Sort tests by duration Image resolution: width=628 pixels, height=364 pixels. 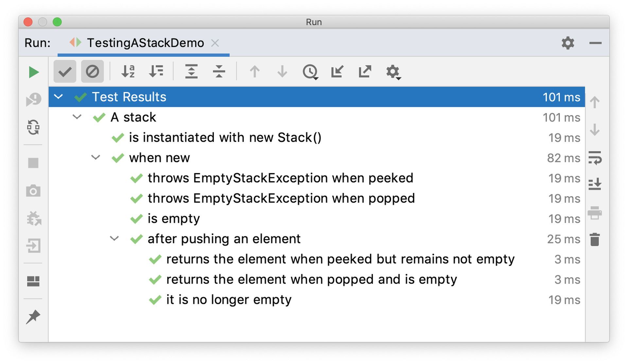tap(156, 71)
